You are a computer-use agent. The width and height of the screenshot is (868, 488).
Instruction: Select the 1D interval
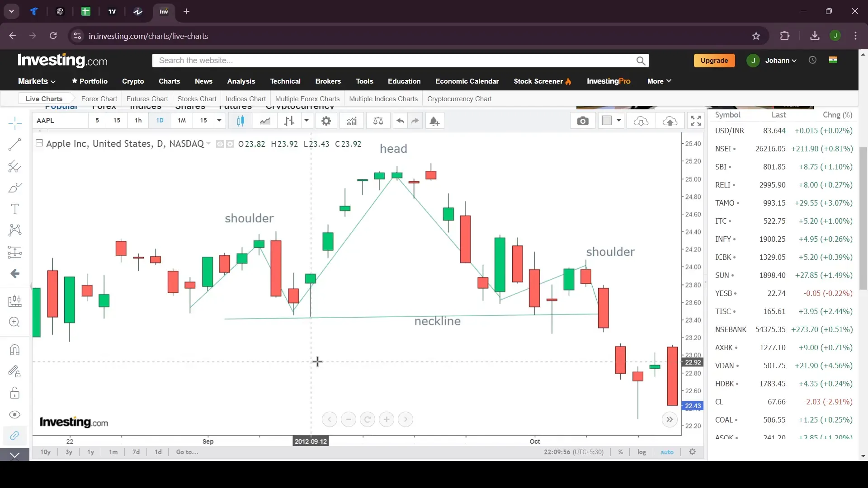tap(160, 121)
